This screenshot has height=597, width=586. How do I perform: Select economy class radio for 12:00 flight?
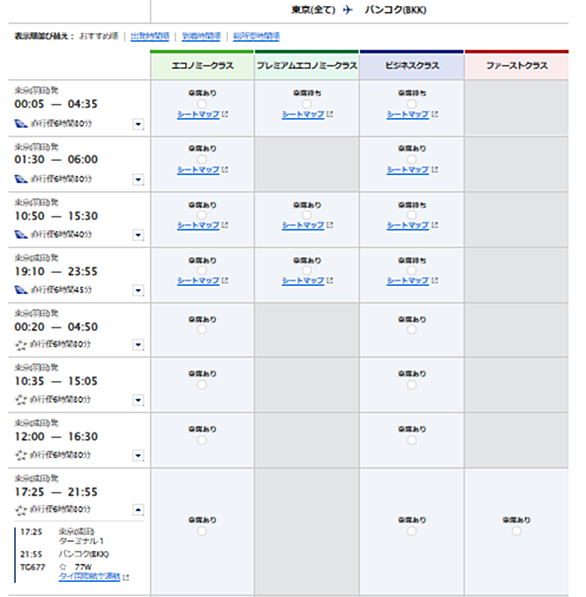(x=202, y=440)
